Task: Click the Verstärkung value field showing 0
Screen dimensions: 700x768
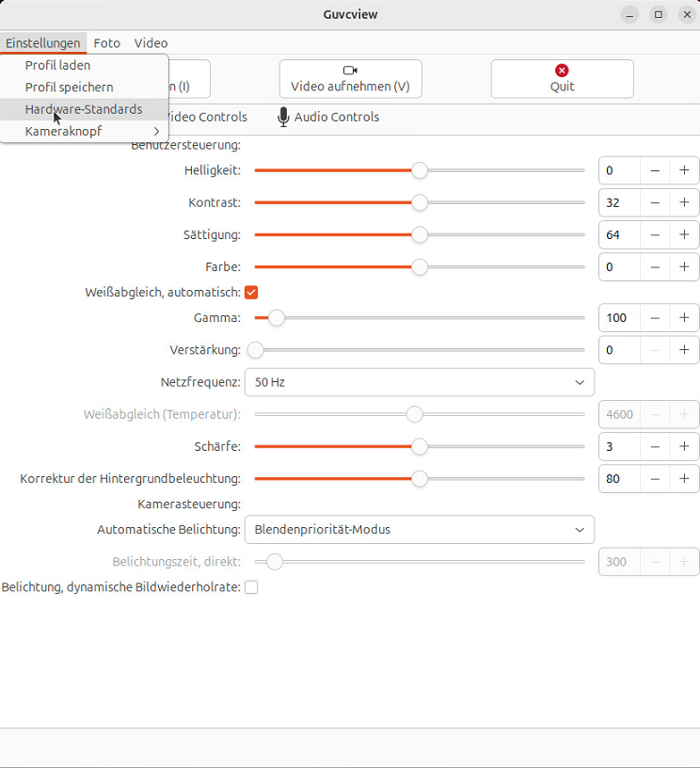Action: tap(619, 350)
